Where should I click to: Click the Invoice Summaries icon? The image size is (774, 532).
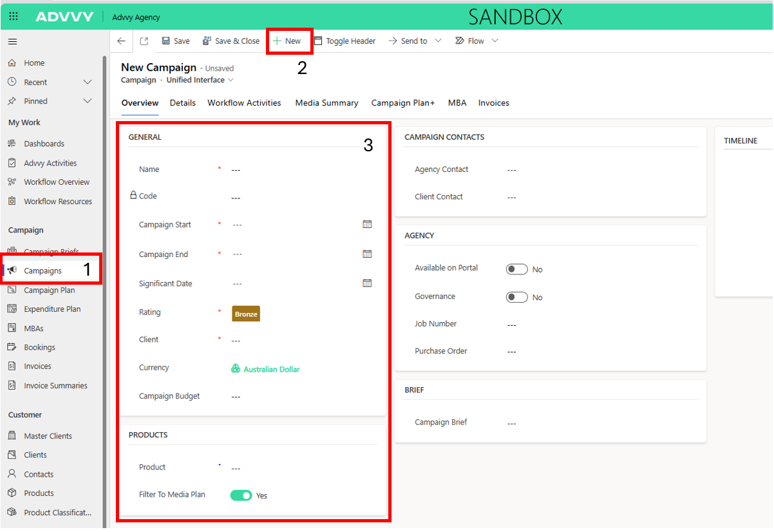pos(12,385)
